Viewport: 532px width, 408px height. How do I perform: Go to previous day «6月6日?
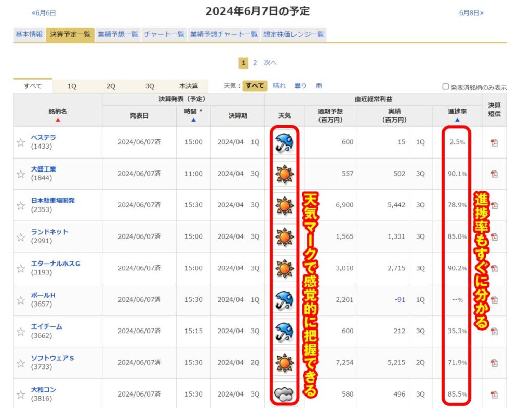[x=44, y=13]
